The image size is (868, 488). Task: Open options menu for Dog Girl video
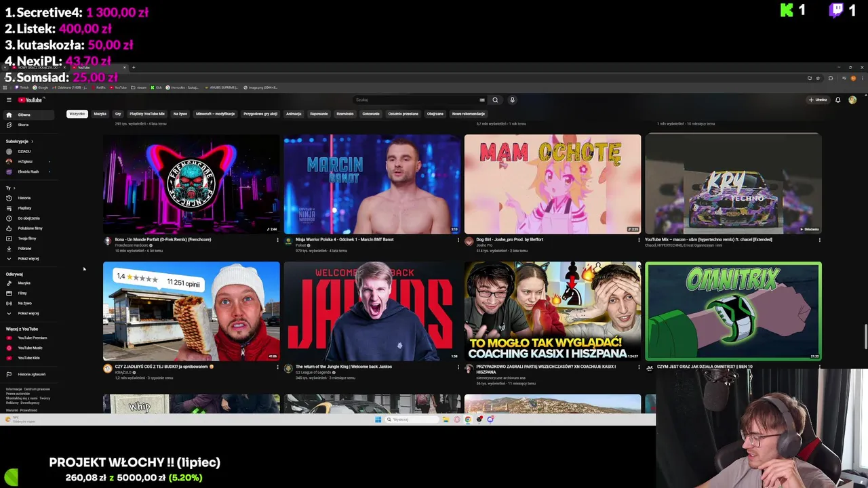click(639, 240)
